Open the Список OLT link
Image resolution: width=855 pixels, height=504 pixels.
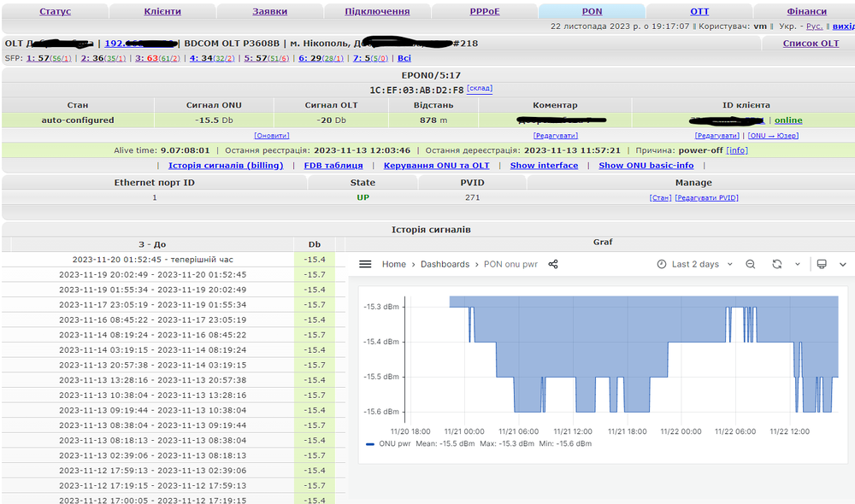[811, 43]
